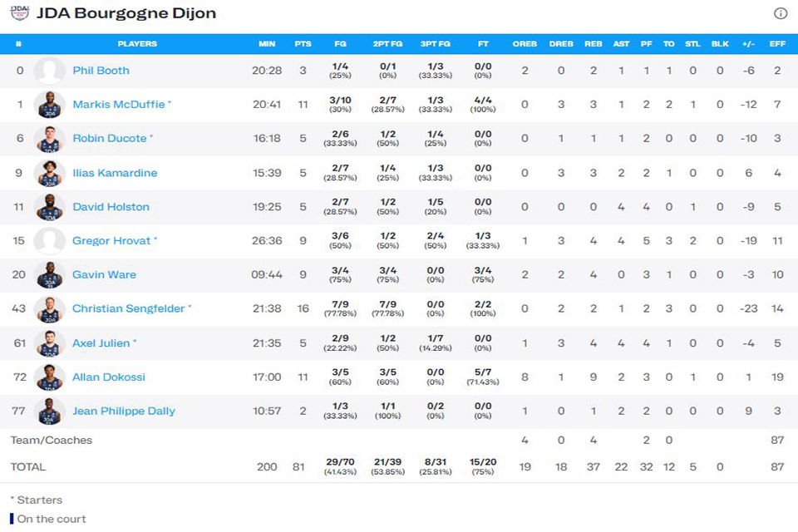Click the FT column header

point(483,44)
